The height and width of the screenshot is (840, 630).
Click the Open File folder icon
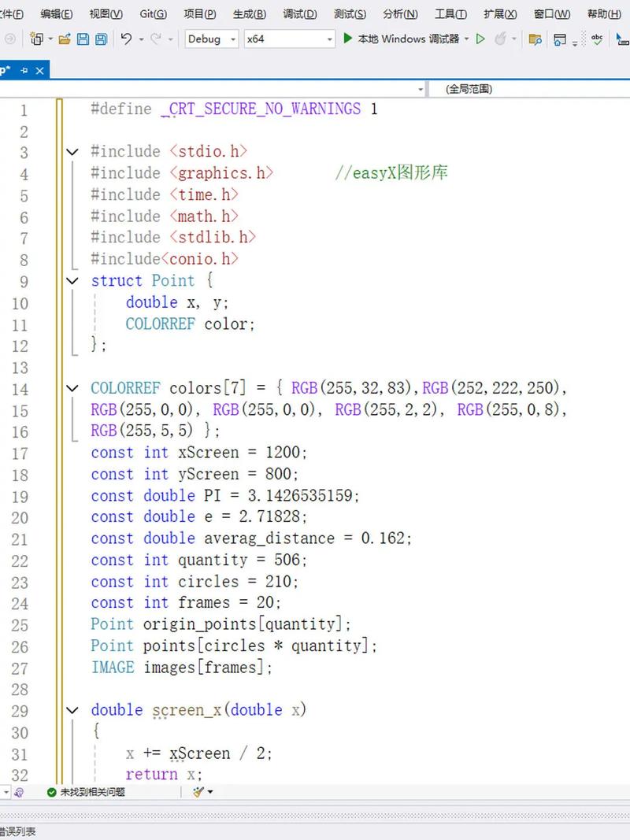coord(65,39)
